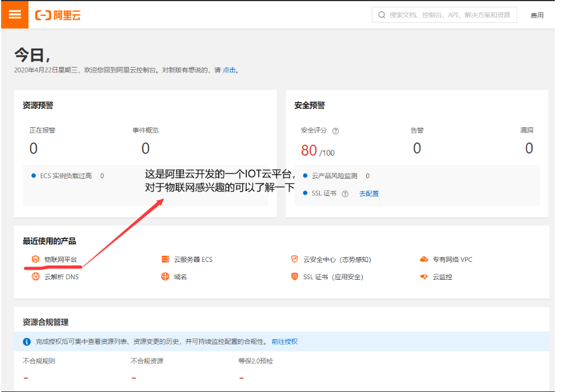The width and height of the screenshot is (561, 392).
Task: Focus the 搜索文档、控制台 search field
Action: point(444,15)
